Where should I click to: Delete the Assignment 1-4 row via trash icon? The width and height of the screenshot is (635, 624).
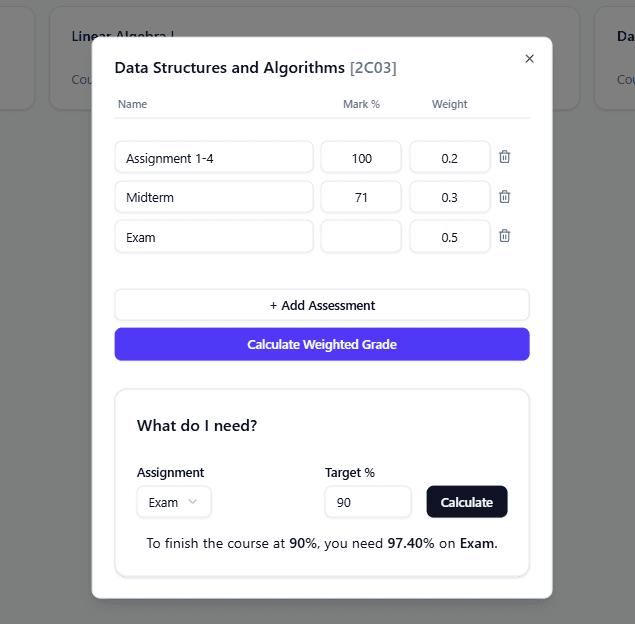click(x=504, y=157)
